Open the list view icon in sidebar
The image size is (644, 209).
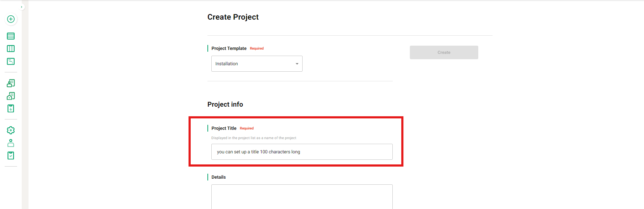pos(11,36)
